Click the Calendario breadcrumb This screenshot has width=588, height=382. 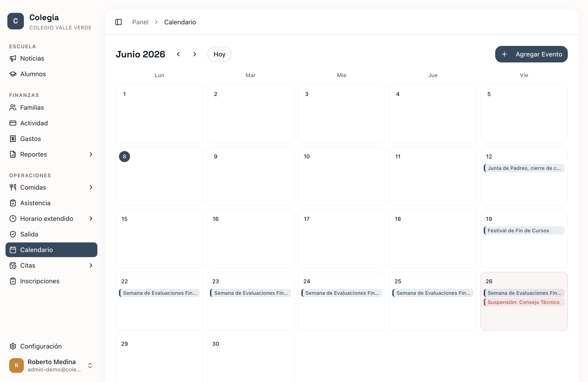tap(180, 22)
